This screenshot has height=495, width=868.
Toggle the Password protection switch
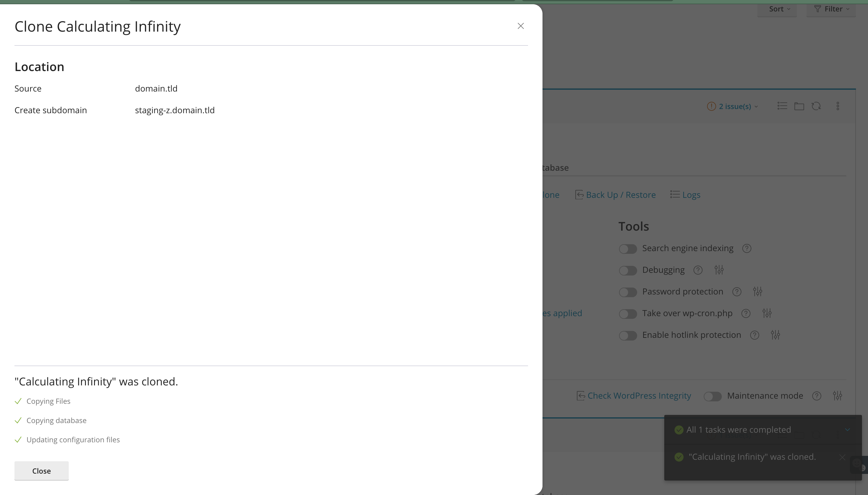tap(628, 292)
